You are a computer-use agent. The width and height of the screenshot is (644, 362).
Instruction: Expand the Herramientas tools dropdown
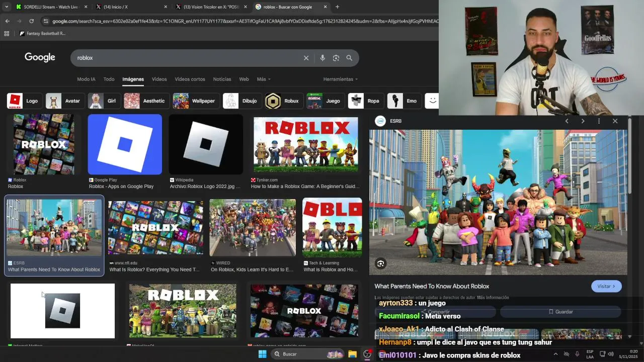(x=341, y=79)
